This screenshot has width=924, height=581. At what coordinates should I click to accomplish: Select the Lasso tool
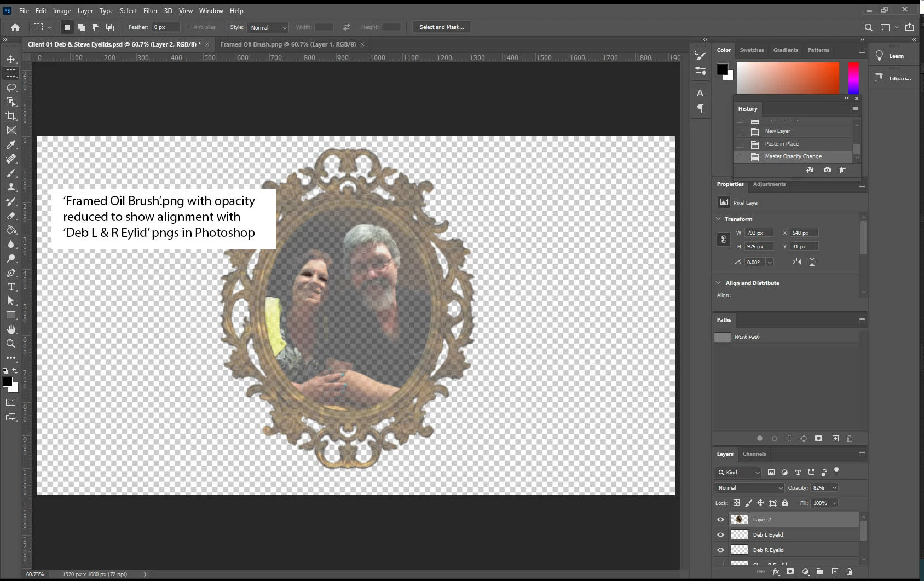pos(11,88)
